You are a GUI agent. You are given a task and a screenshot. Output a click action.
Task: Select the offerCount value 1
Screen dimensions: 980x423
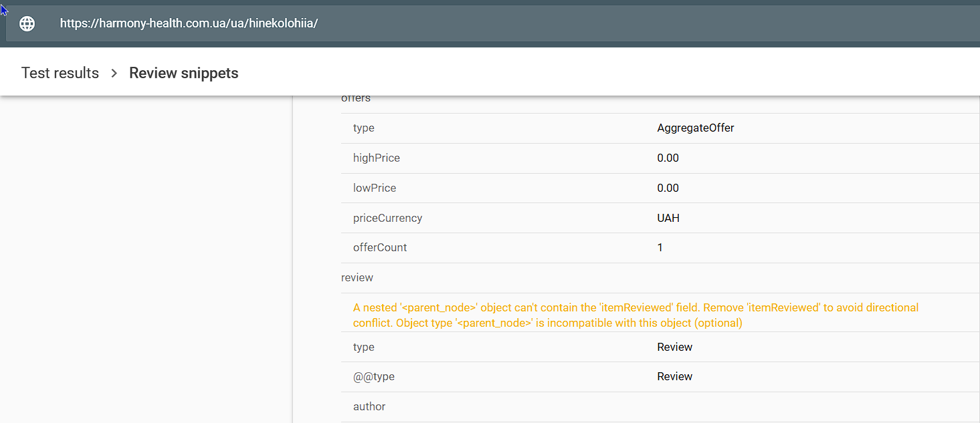(660, 247)
